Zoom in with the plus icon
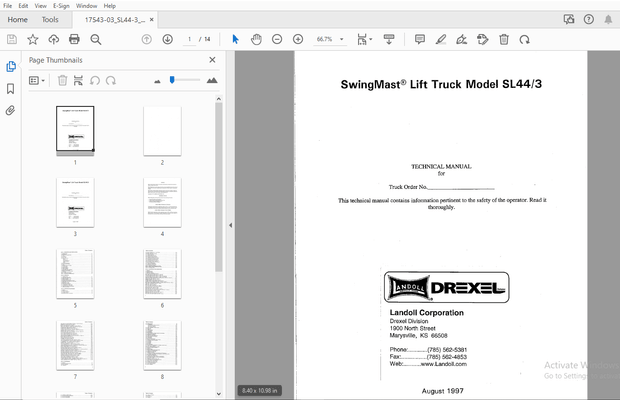620x400 pixels. click(x=298, y=39)
